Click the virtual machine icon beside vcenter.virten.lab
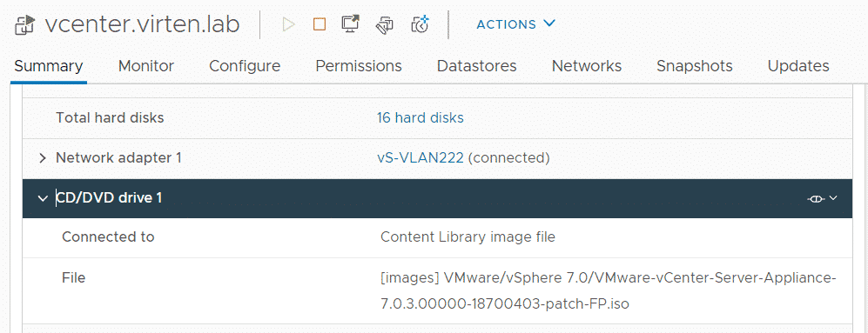Viewport: 868px width, 333px height. tap(25, 25)
